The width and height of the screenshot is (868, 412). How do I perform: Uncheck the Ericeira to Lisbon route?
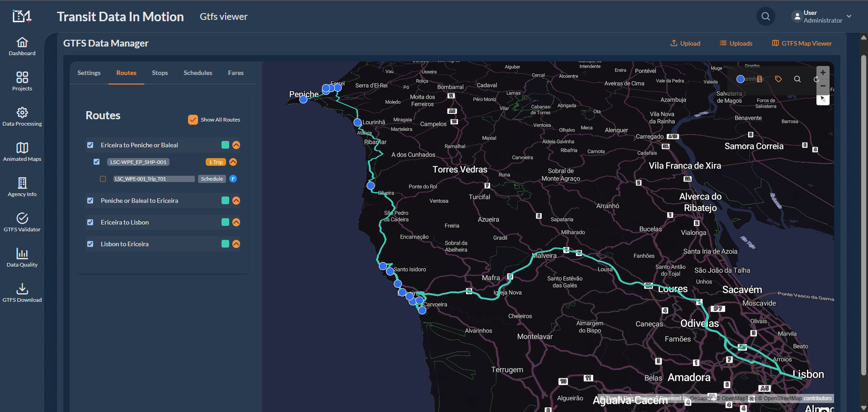(90, 222)
